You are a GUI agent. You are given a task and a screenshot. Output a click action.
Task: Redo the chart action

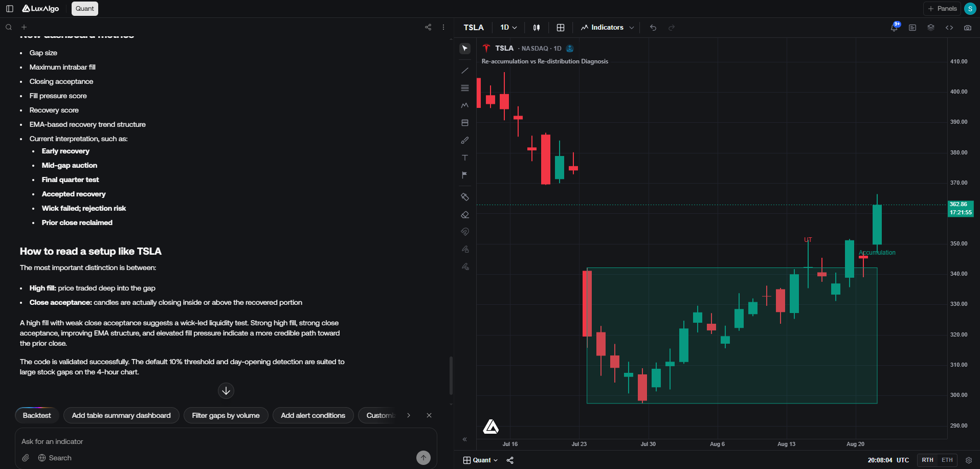[672, 28]
